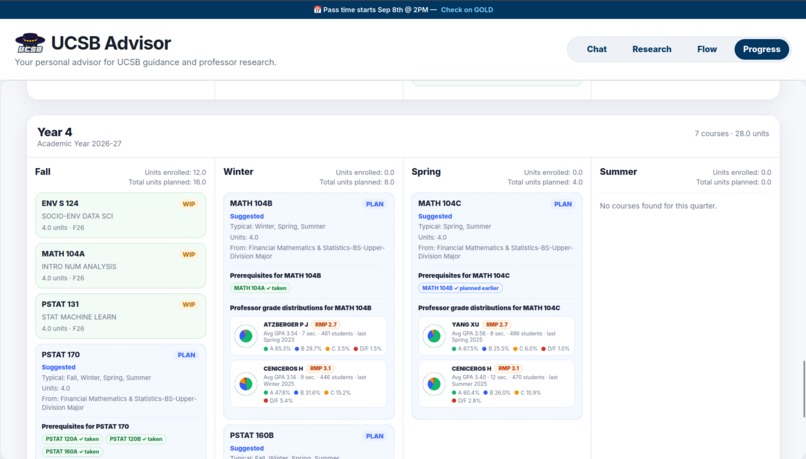Click the PSTAT 120B taken prerequisite chip

[x=136, y=439]
